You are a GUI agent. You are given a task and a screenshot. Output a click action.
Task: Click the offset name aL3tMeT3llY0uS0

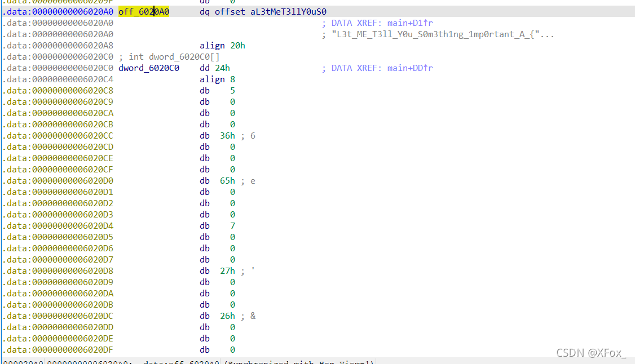(287, 11)
